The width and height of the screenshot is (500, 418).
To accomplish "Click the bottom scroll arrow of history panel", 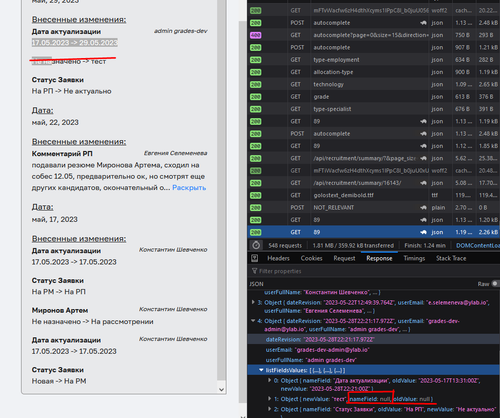I will click(x=221, y=389).
